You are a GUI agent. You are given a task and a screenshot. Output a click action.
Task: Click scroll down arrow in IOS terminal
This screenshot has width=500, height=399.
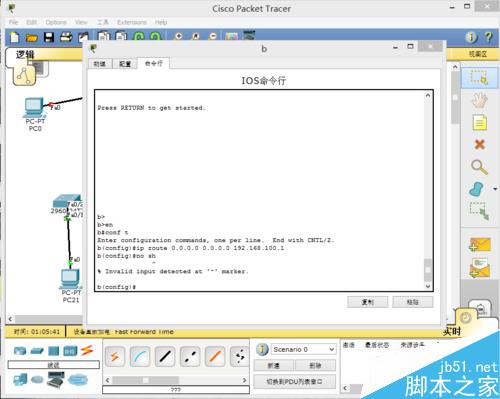click(x=428, y=286)
